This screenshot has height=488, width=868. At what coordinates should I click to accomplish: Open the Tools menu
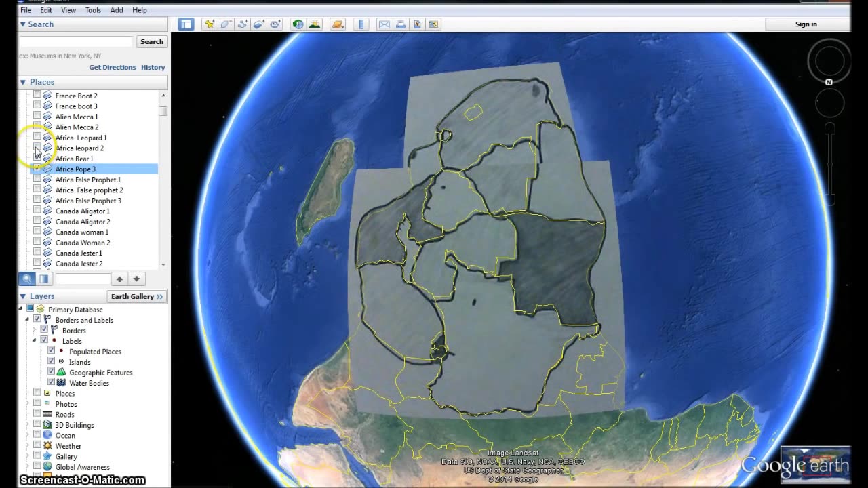pyautogui.click(x=93, y=10)
